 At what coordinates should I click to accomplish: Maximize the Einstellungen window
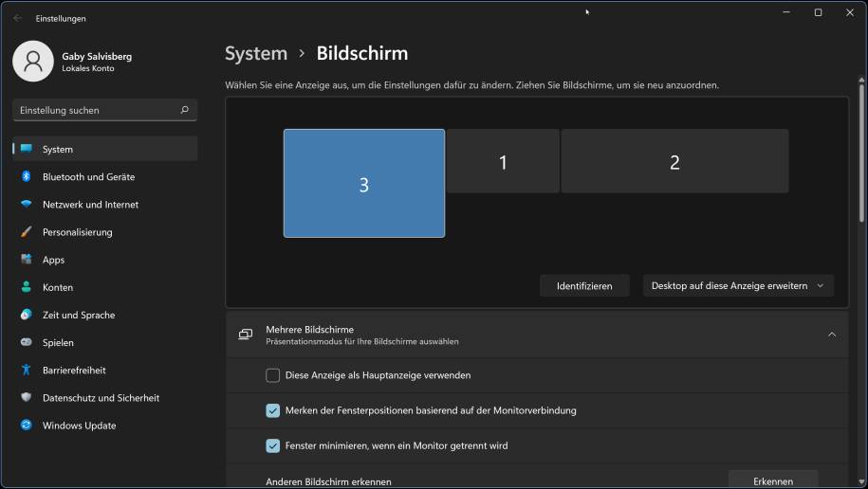pyautogui.click(x=818, y=12)
